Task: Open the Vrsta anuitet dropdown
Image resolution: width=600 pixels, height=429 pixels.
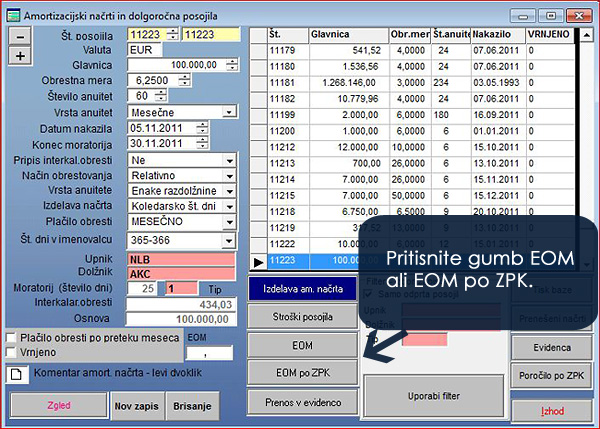Action: point(230,112)
